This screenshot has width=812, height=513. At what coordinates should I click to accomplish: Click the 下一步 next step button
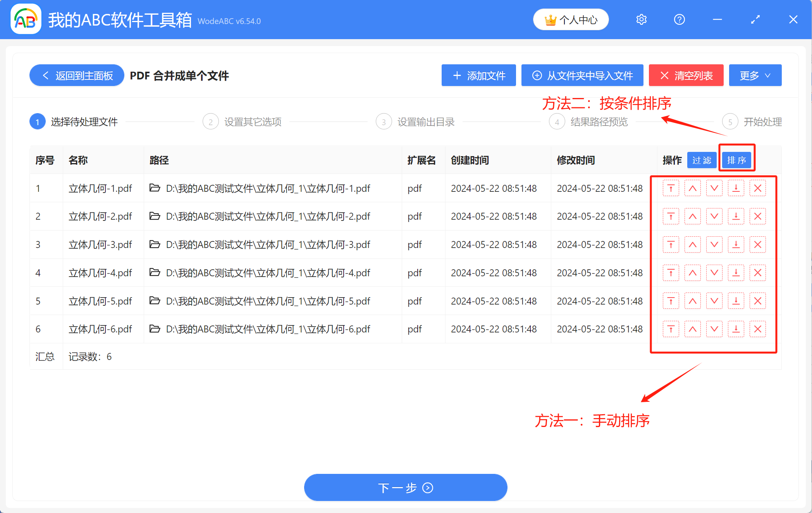tap(405, 487)
